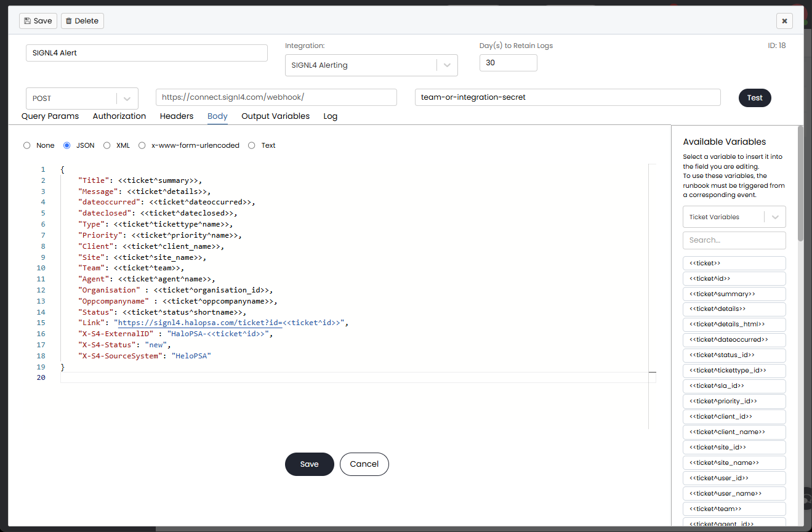The width and height of the screenshot is (812, 532).
Task: Switch to the Authorization tab
Action: 119,116
